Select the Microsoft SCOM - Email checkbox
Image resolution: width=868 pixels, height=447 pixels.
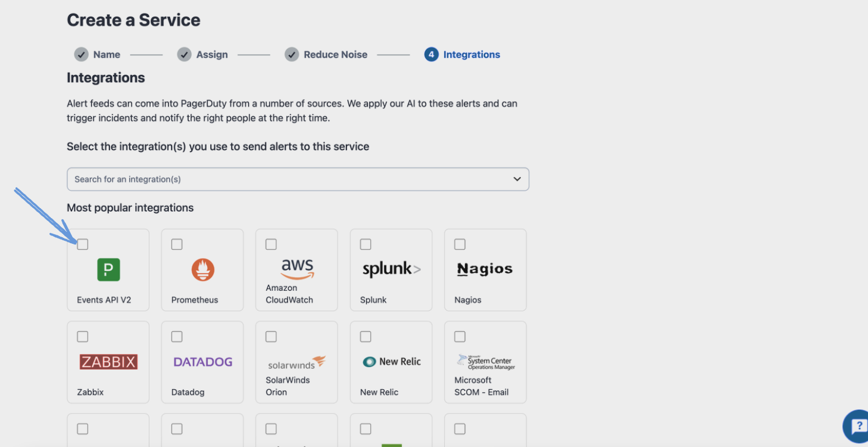[460, 337]
